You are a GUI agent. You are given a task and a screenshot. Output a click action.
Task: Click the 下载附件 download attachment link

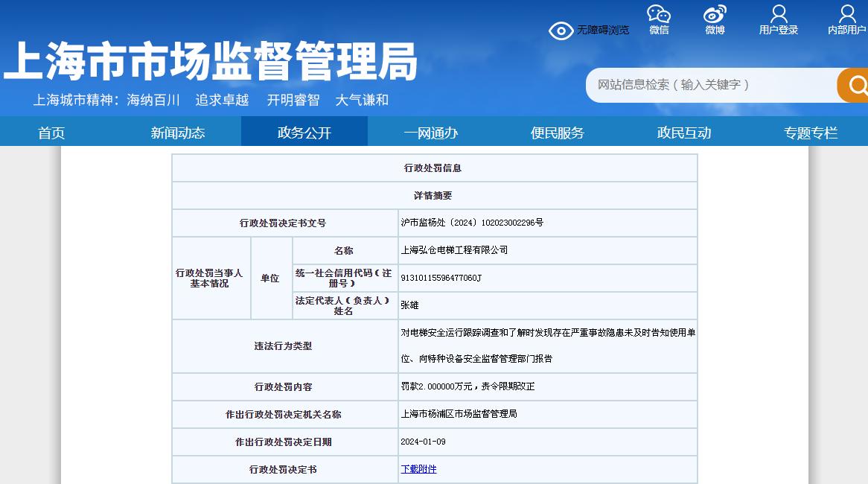click(418, 469)
